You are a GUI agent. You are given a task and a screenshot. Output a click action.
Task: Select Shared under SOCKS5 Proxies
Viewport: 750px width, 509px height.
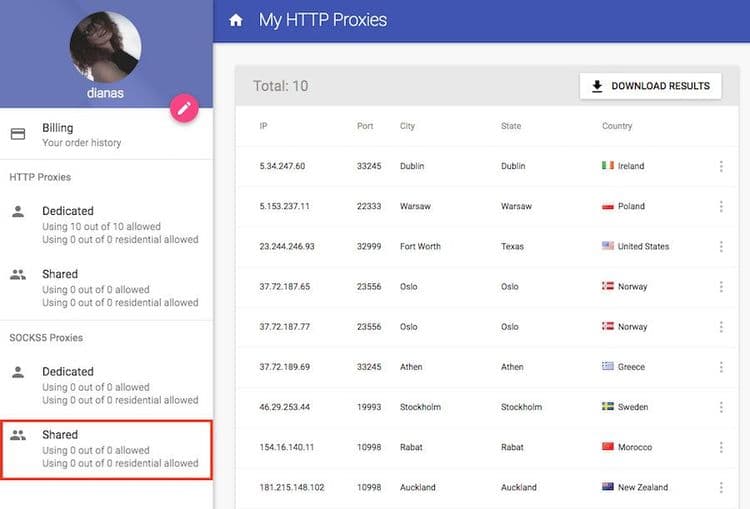[60, 436]
